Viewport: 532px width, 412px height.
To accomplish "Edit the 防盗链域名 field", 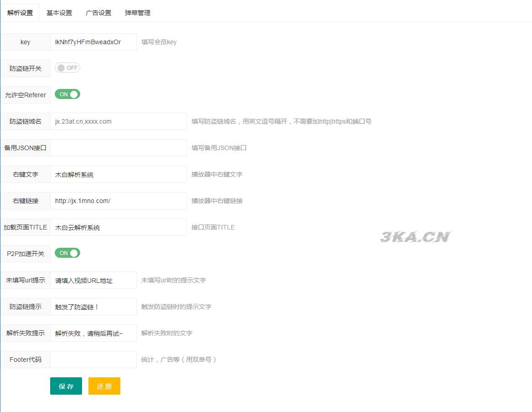I will pos(119,121).
